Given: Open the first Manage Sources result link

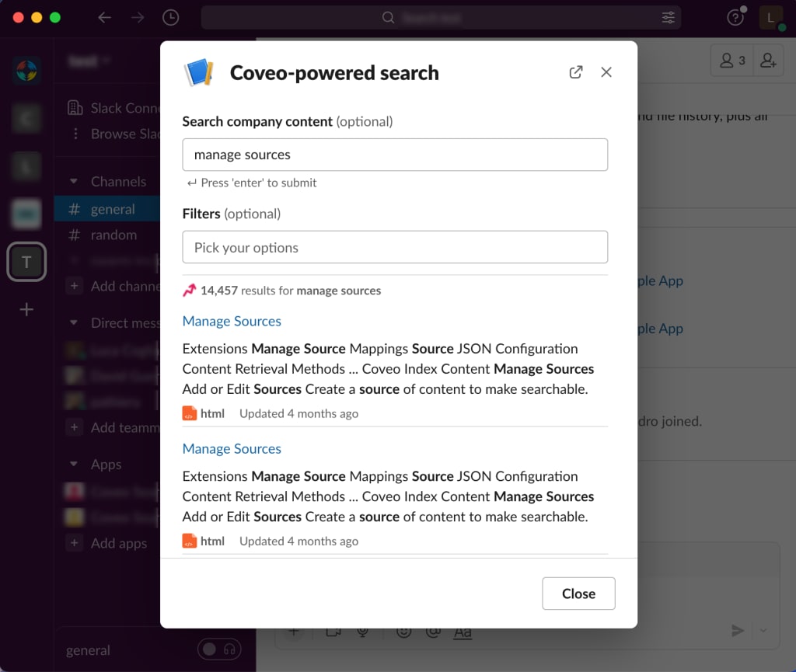Looking at the screenshot, I should [x=232, y=321].
